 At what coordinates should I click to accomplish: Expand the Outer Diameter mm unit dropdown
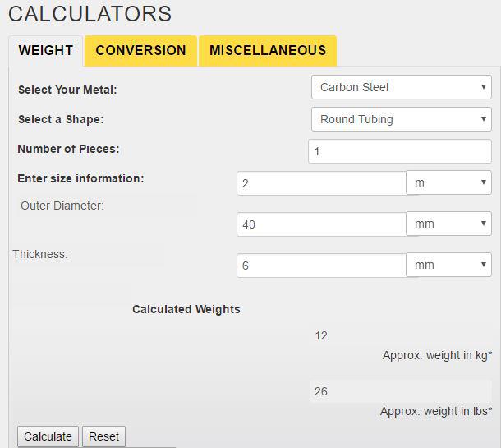click(448, 224)
